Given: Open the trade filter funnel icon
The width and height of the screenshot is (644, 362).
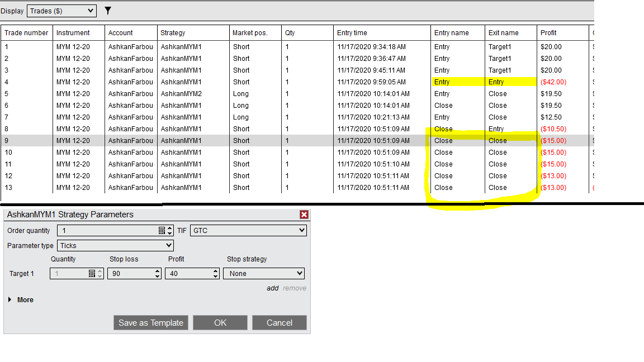Looking at the screenshot, I should 107,10.
